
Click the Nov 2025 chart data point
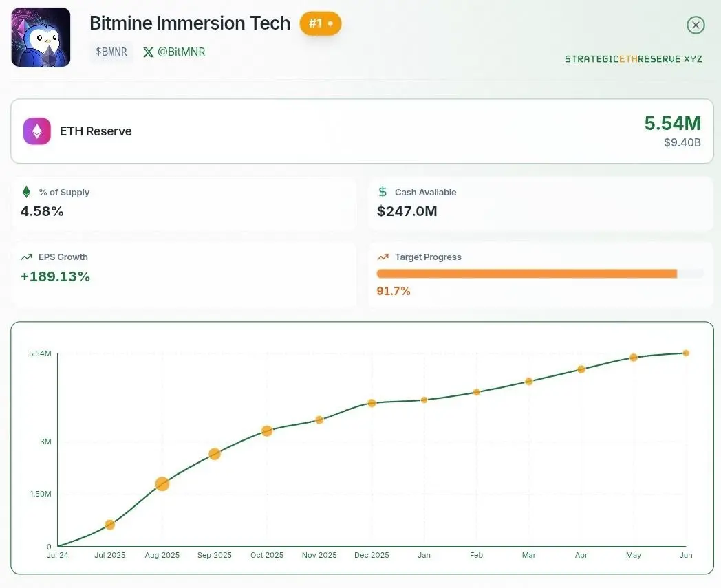pyautogui.click(x=319, y=420)
